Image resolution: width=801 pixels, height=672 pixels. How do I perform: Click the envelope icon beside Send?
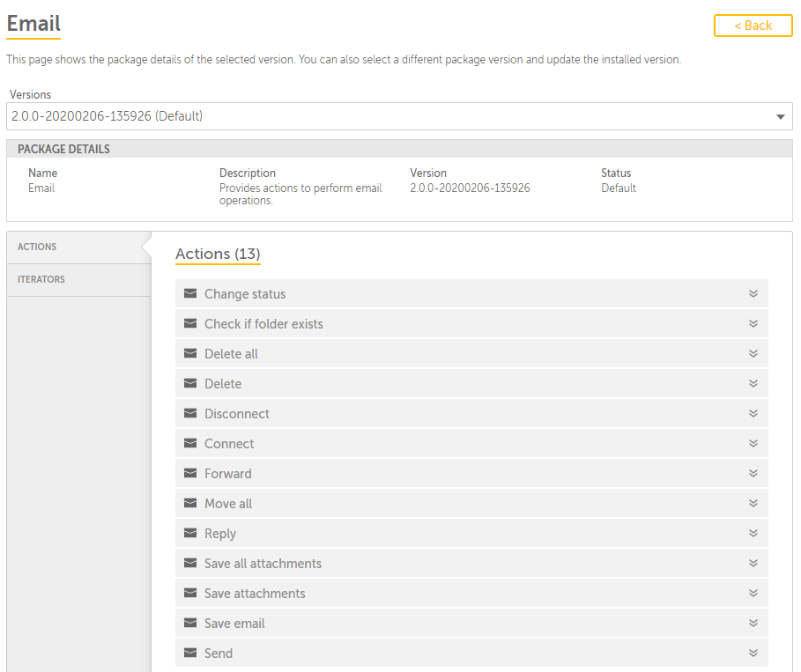tap(190, 653)
